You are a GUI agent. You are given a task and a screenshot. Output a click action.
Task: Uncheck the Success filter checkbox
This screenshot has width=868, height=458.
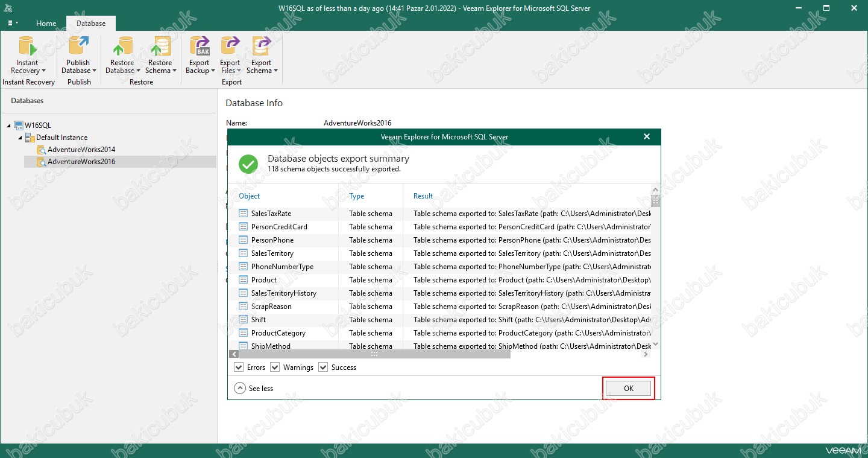[x=323, y=367]
